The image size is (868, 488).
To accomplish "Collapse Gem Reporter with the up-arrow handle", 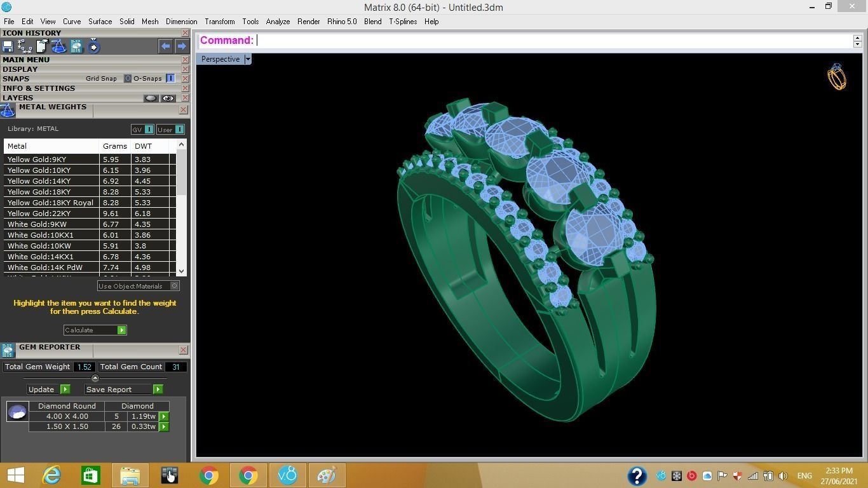I will point(95,378).
